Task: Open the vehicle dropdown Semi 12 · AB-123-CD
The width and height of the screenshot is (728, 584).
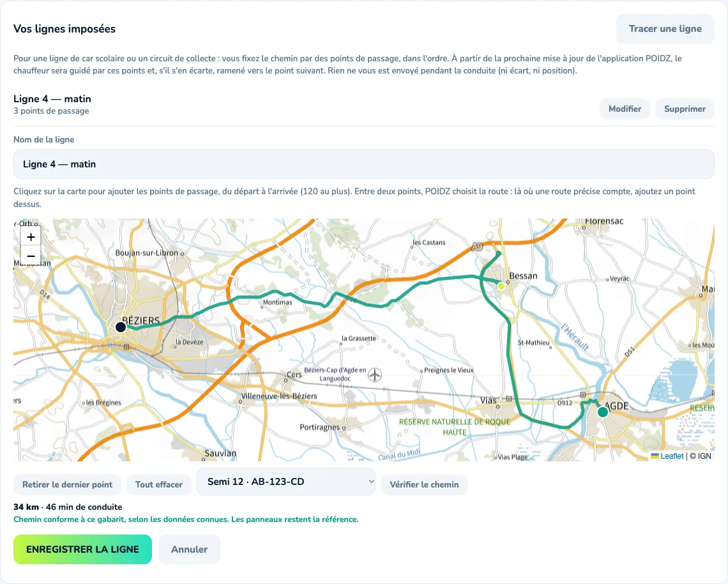Action: pos(286,482)
